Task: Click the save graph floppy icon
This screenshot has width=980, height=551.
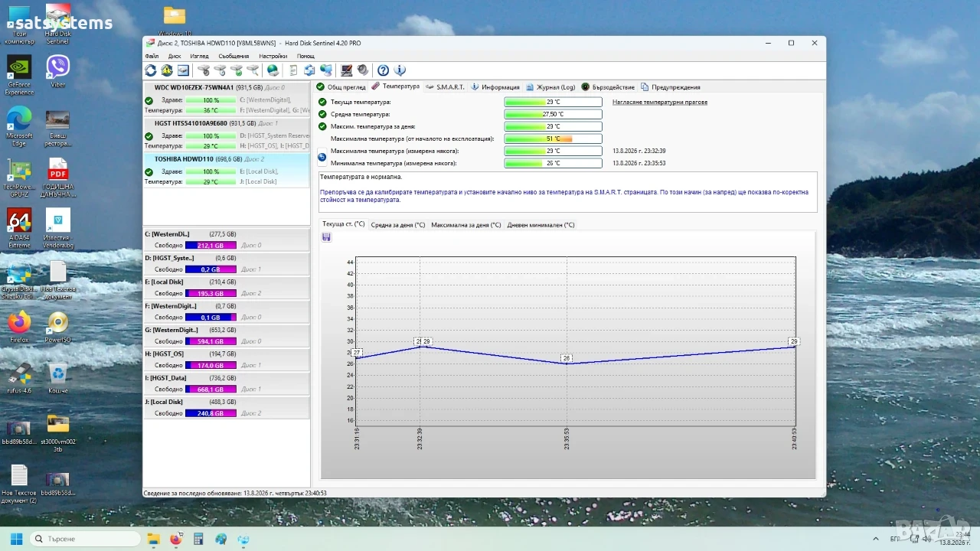Action: (x=327, y=237)
